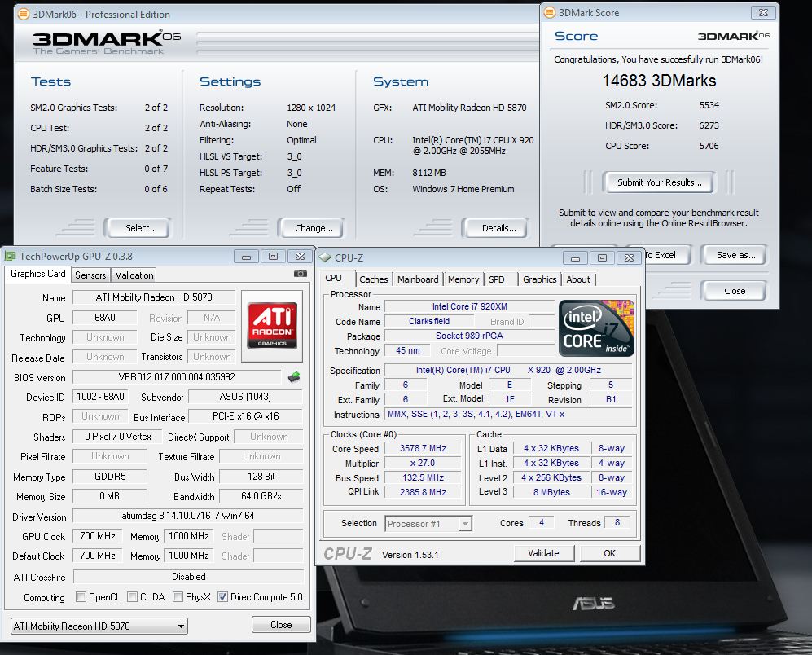Open the Memory tab in CPU-Z

463,279
